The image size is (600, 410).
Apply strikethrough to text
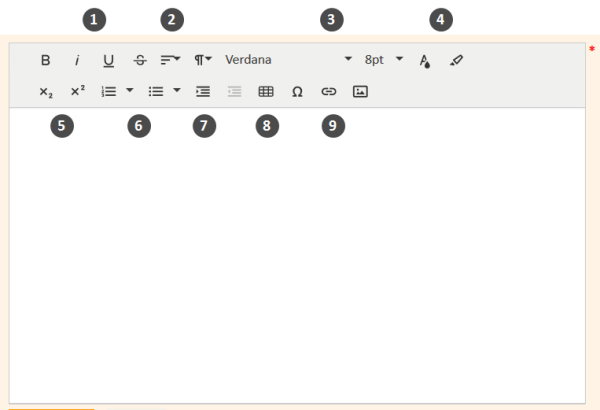[140, 60]
